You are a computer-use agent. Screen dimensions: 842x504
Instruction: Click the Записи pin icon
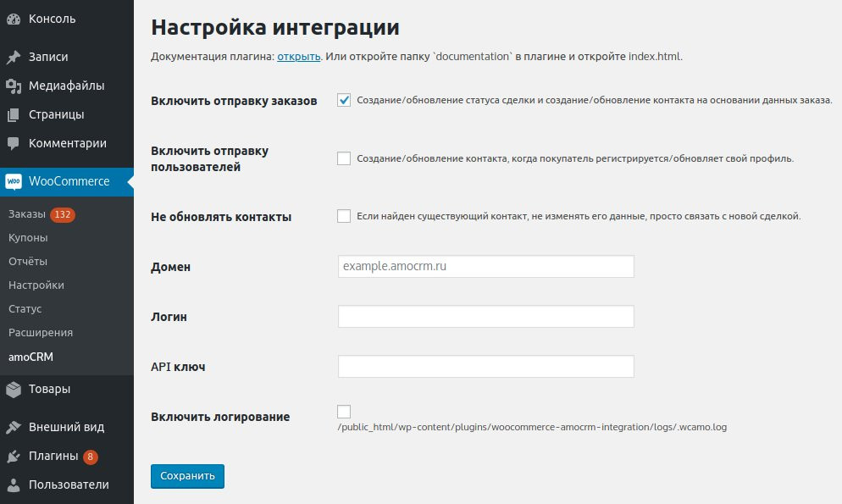14,58
